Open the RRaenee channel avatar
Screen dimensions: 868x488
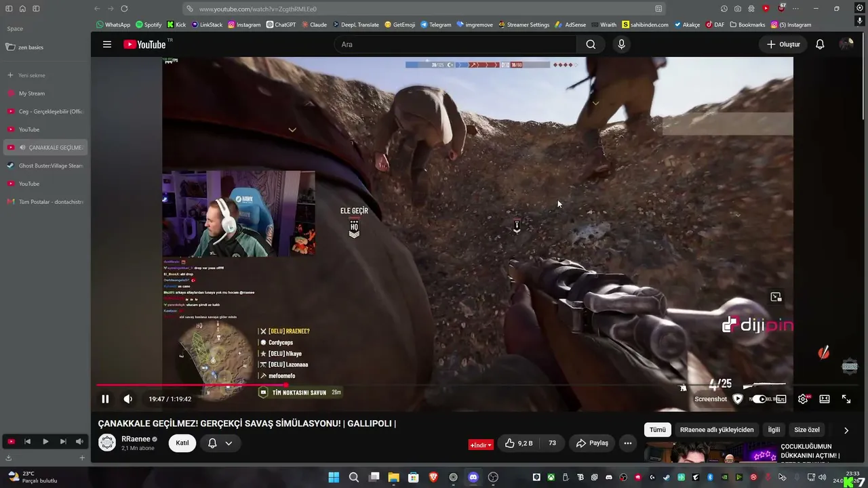tap(107, 443)
